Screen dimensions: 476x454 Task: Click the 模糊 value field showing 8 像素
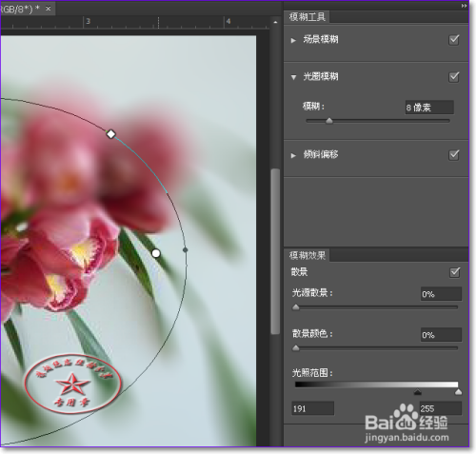429,108
